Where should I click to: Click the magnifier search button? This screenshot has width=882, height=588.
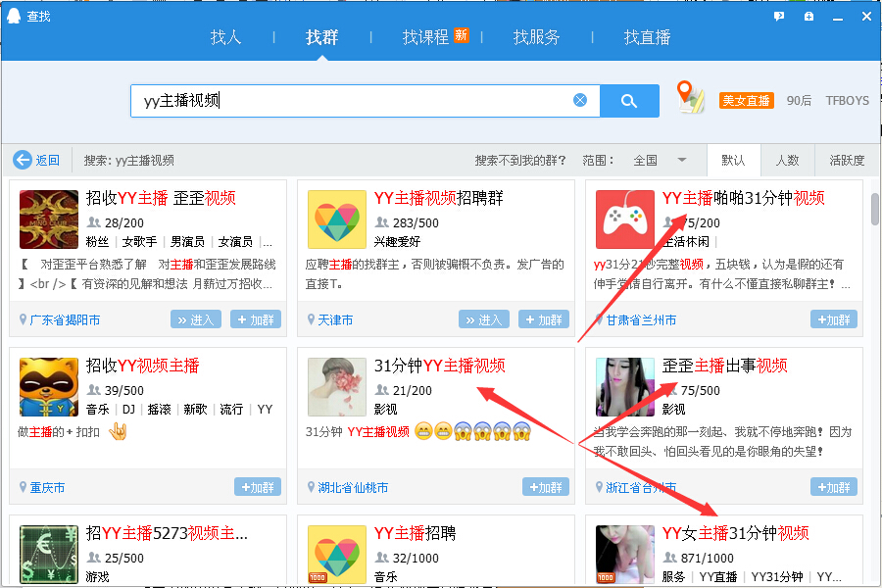pos(629,101)
